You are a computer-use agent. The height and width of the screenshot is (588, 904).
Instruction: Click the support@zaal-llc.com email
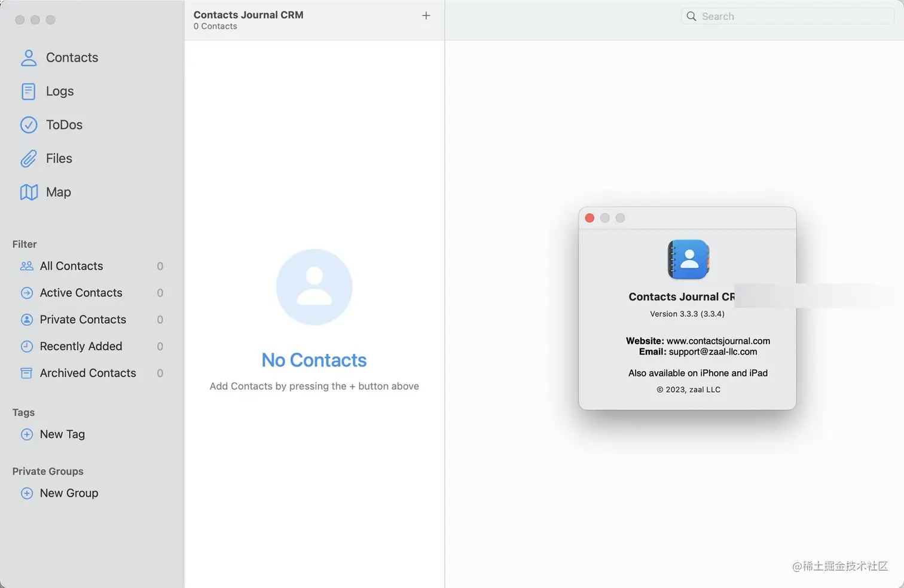coord(713,352)
